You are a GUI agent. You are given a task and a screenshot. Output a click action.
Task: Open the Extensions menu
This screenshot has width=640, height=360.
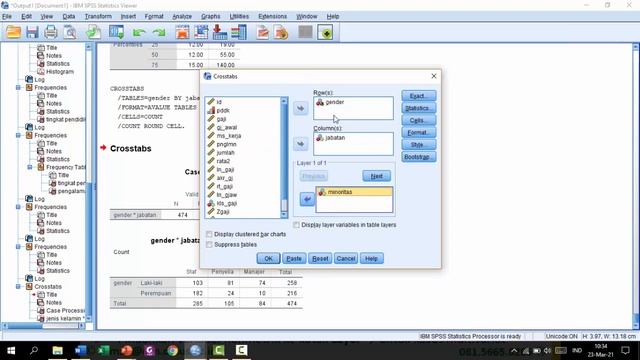(x=273, y=16)
